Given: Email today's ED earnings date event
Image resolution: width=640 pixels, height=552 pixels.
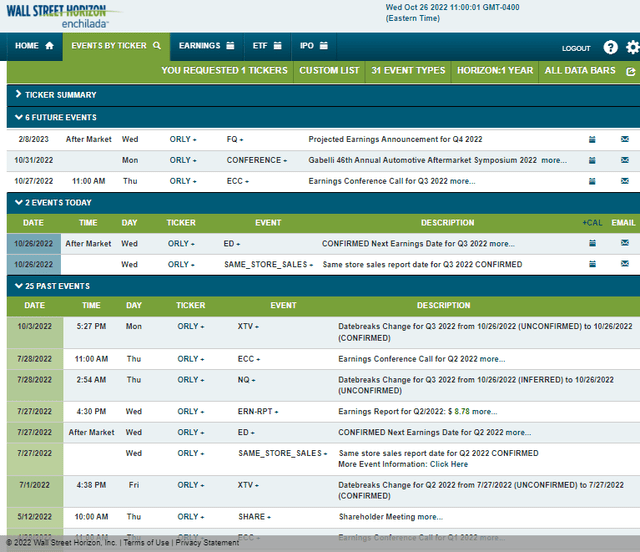Looking at the screenshot, I should click(624, 243).
